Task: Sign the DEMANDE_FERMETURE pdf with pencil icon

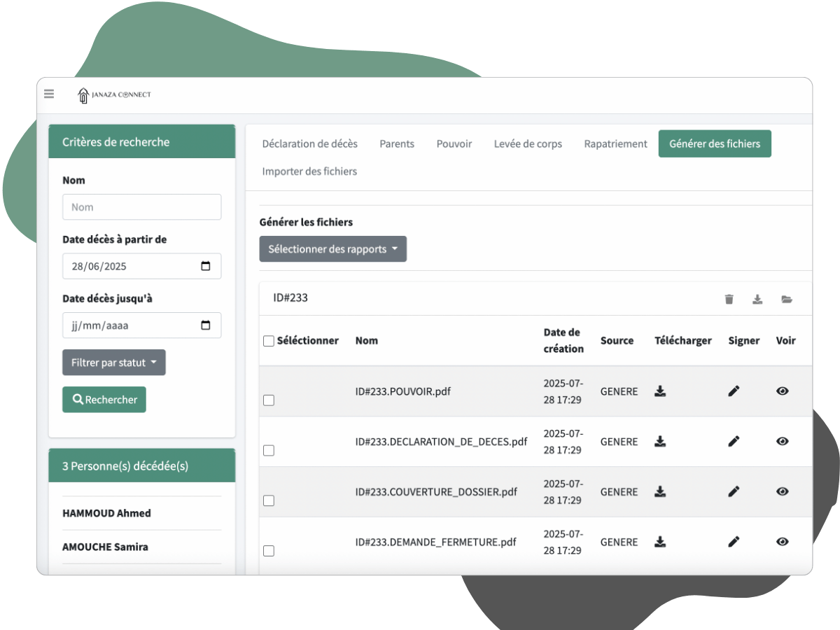Action: [734, 542]
